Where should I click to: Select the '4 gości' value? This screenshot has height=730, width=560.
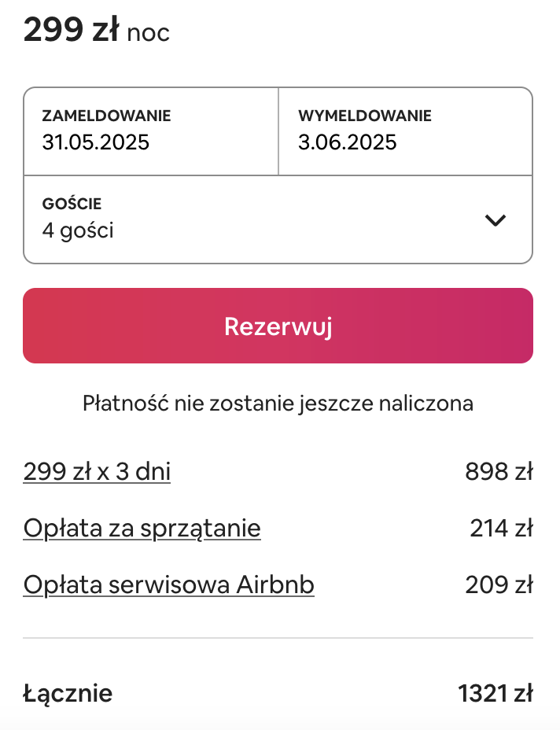(x=78, y=230)
